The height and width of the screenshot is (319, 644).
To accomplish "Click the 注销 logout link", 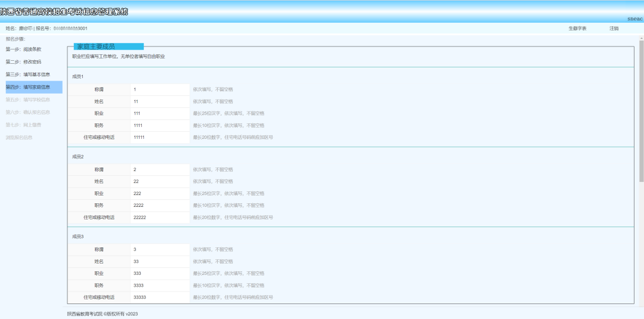I will click(614, 29).
